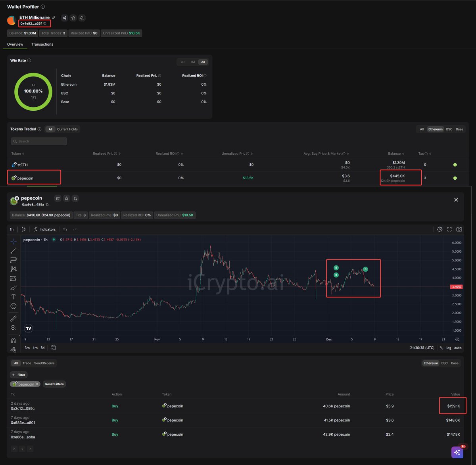Open the Indicators menu
The image size is (476, 465).
tap(44, 229)
